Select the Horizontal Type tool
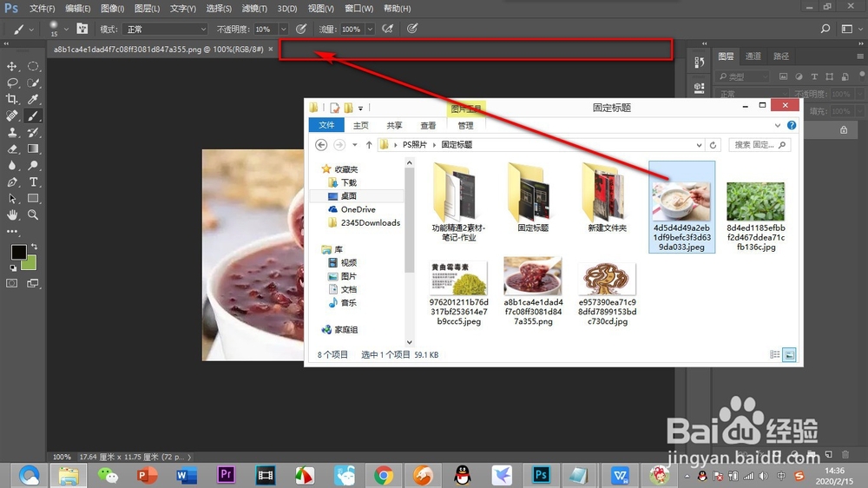This screenshot has height=488, width=868. (33, 182)
